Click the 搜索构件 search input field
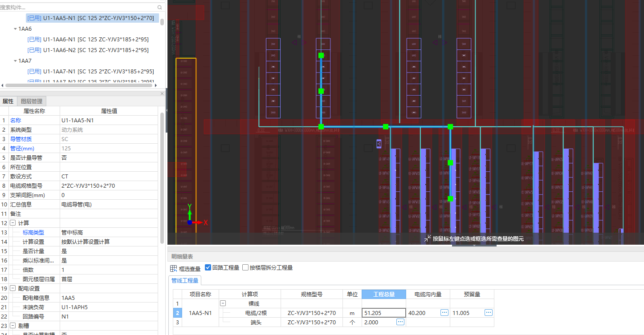 78,8
